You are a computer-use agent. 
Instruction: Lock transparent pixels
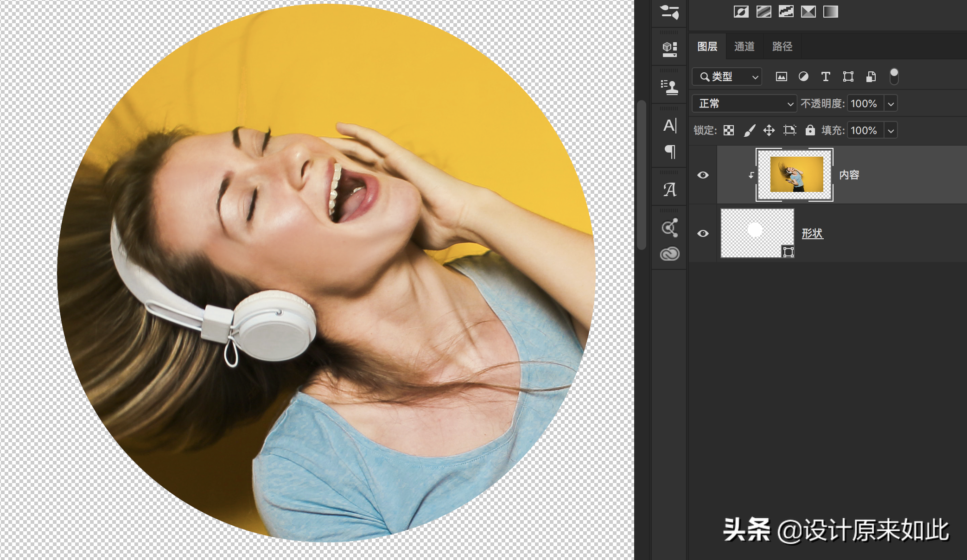coord(729,131)
